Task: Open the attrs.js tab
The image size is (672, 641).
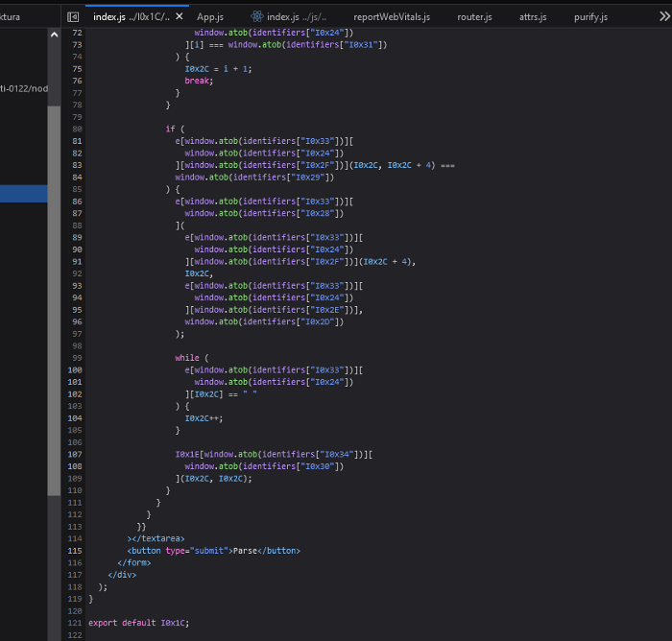Action: [x=533, y=17]
